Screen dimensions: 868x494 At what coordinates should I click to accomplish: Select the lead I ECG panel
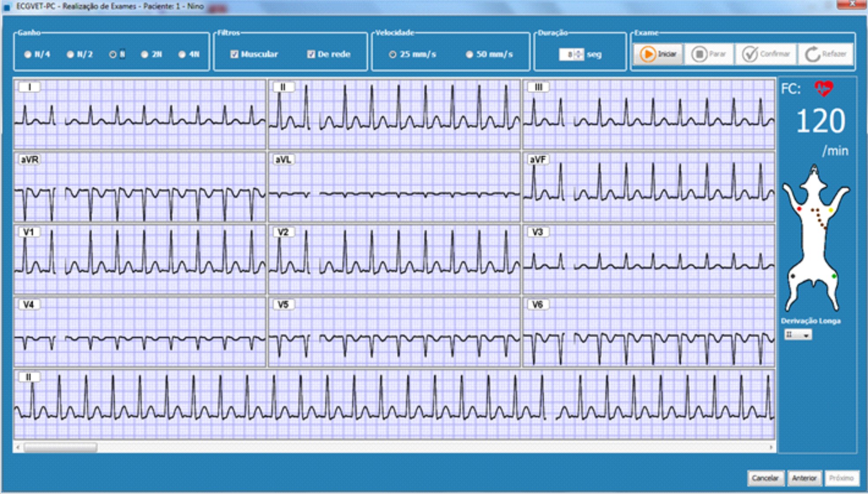point(140,114)
